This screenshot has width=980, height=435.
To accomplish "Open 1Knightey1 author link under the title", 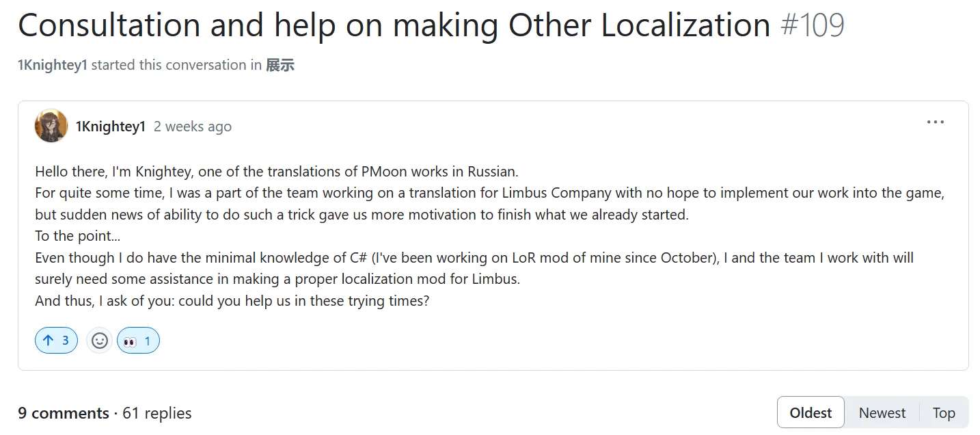I will click(x=53, y=65).
